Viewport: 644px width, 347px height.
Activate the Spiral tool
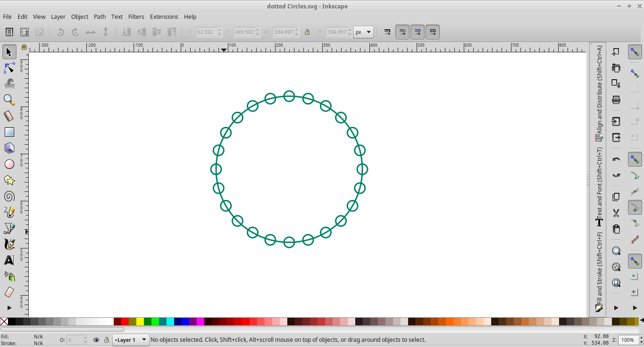tap(9, 197)
